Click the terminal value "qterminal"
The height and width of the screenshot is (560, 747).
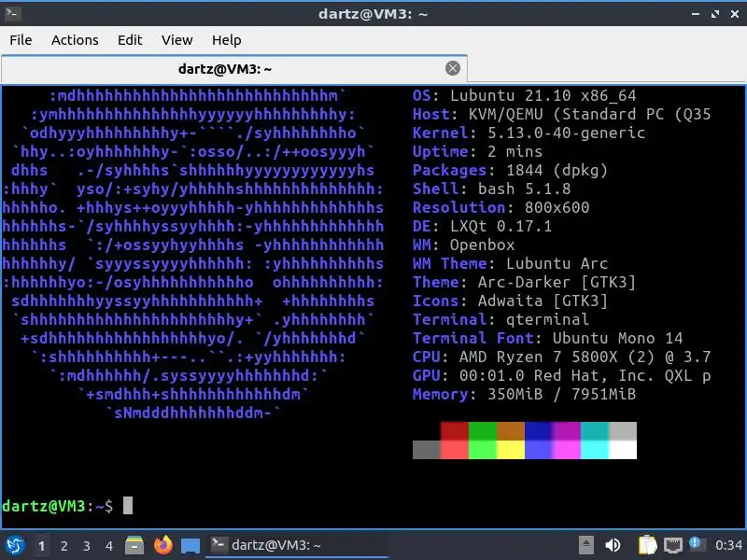click(x=548, y=319)
